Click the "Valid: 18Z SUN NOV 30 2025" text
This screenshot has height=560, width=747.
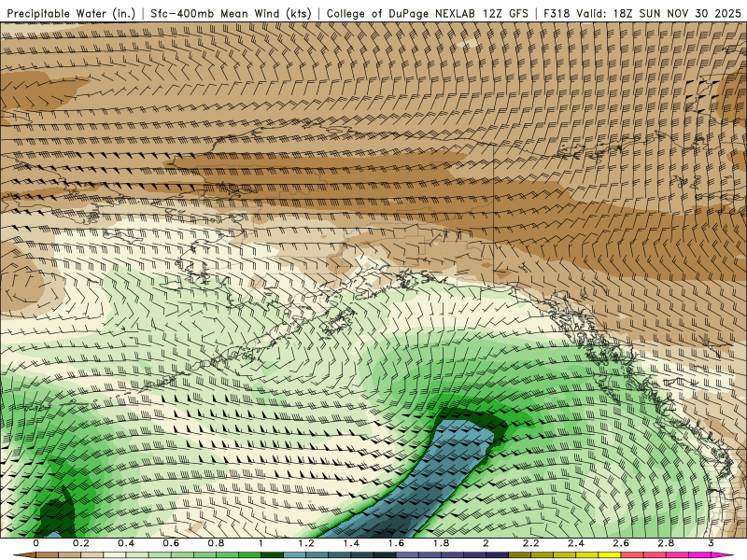(x=659, y=13)
